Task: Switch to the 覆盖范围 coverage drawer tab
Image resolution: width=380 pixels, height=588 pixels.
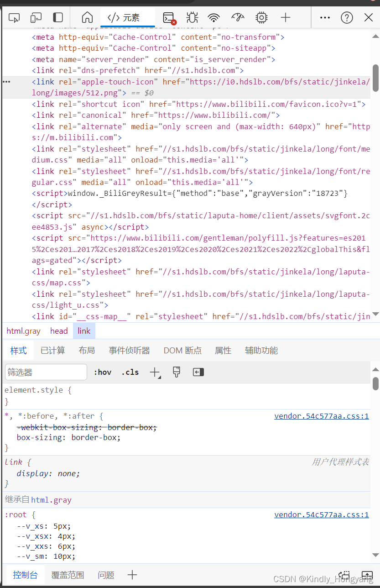Action: pyautogui.click(x=68, y=575)
